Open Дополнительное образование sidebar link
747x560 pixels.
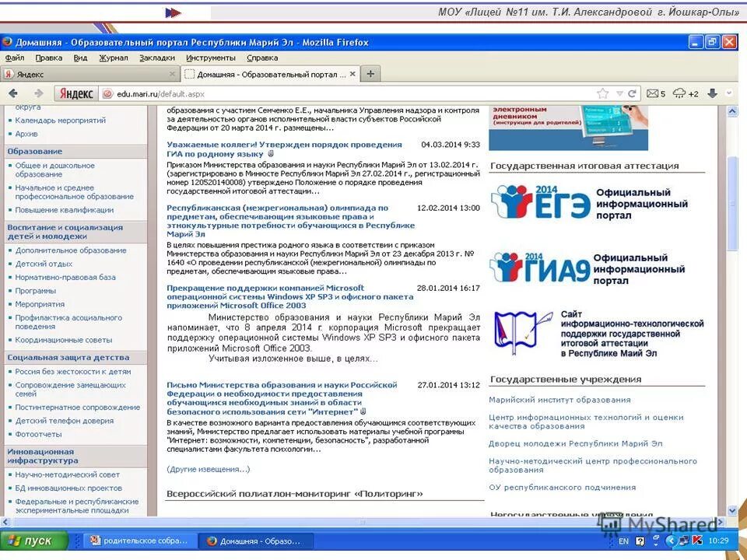(x=71, y=250)
